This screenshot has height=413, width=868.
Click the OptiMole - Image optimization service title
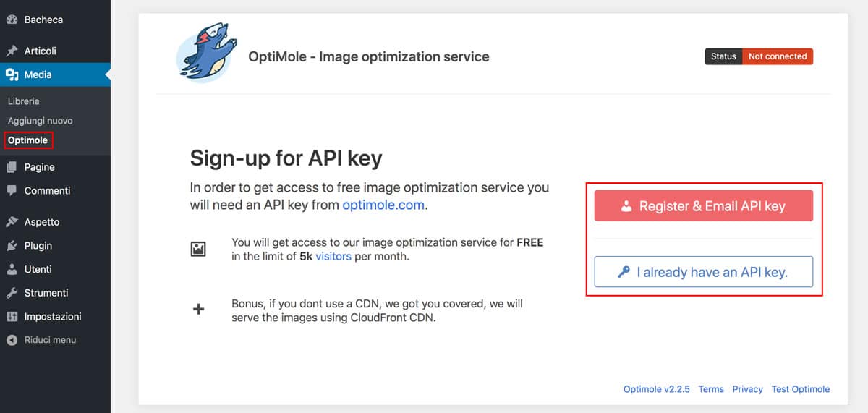coord(369,56)
